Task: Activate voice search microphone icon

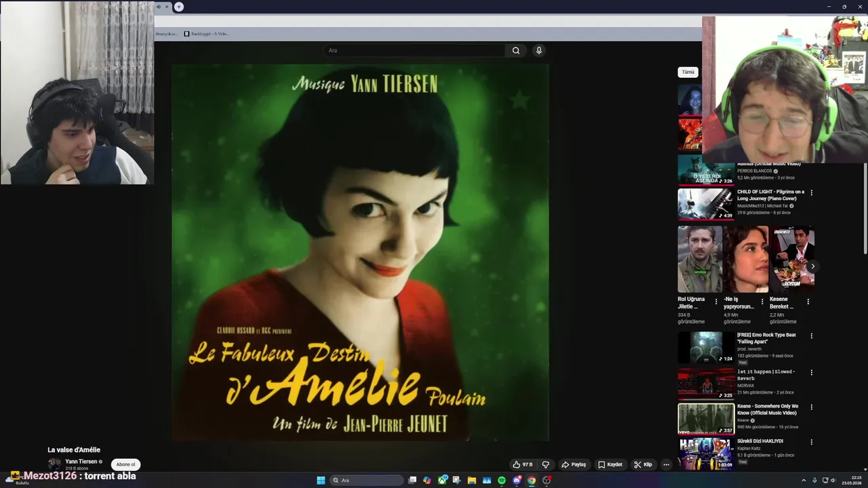Action: (538, 50)
